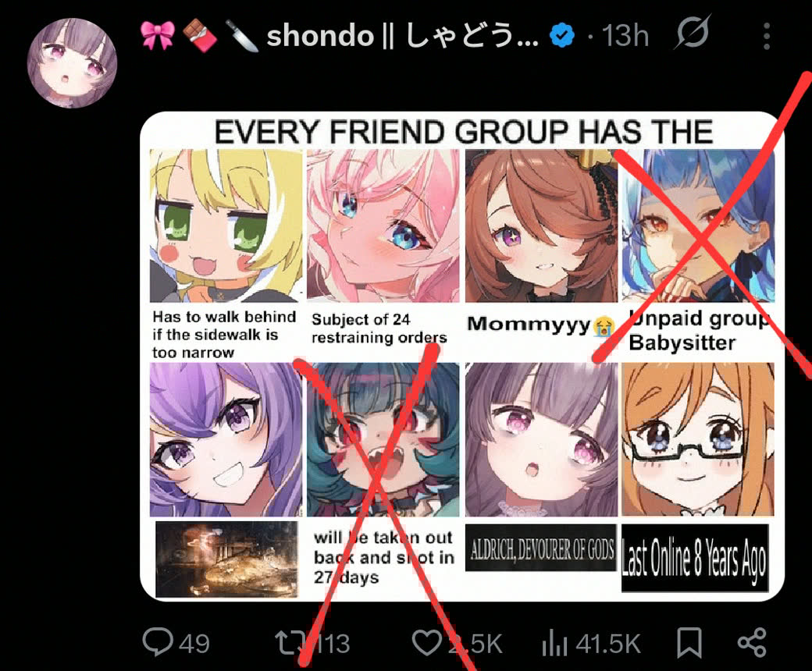
Task: View analytics bar chart icon
Action: tap(554, 643)
